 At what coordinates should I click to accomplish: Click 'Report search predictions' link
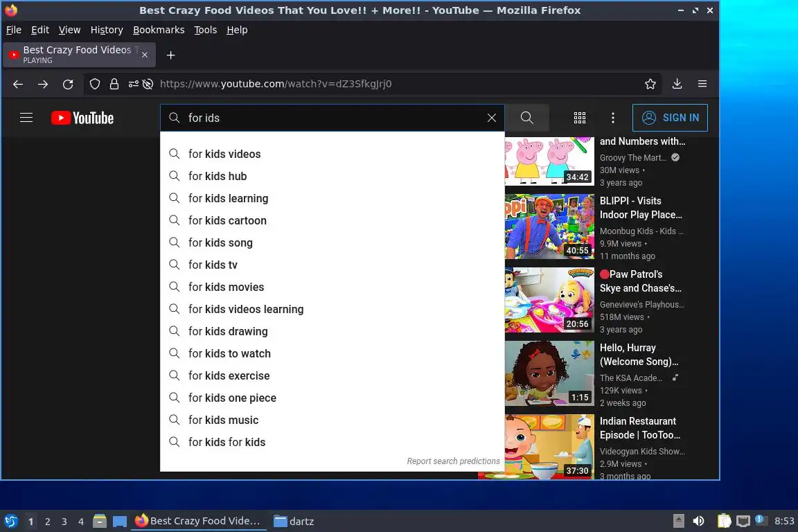coord(453,461)
